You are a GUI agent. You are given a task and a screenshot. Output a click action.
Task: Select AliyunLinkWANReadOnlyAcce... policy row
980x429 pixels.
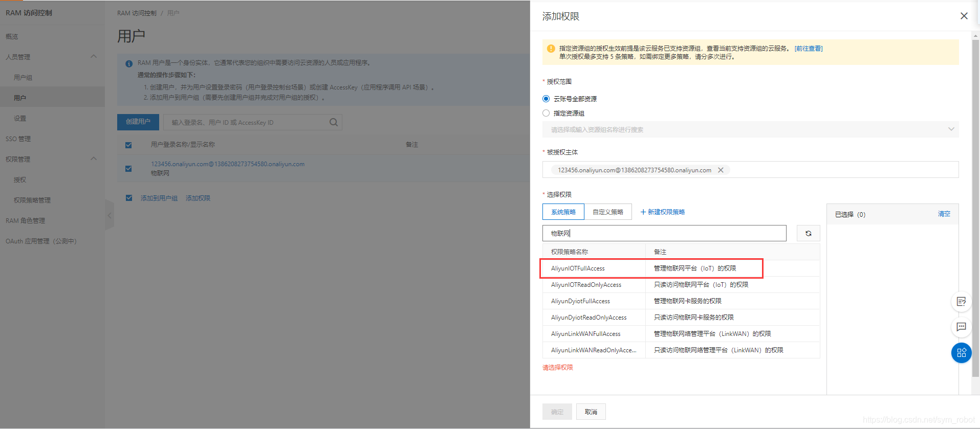pos(681,350)
